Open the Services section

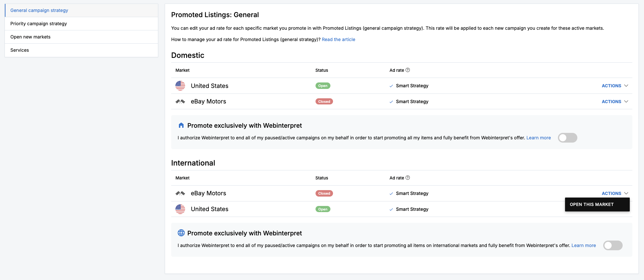[82, 50]
